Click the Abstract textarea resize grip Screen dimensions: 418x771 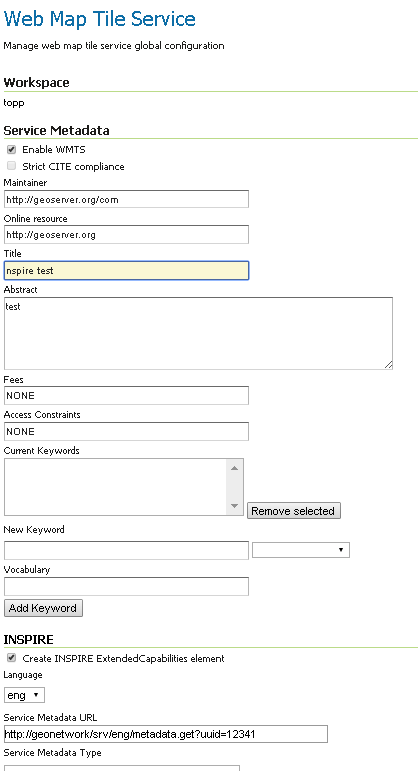(x=388, y=364)
